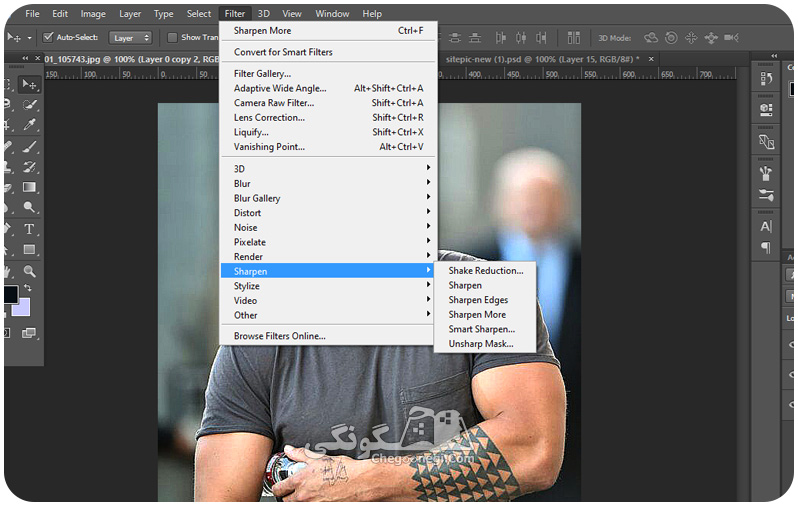Viewport: 798px width, 508px height.
Task: Enable Show Transform Controls checkbox
Action: coord(173,37)
